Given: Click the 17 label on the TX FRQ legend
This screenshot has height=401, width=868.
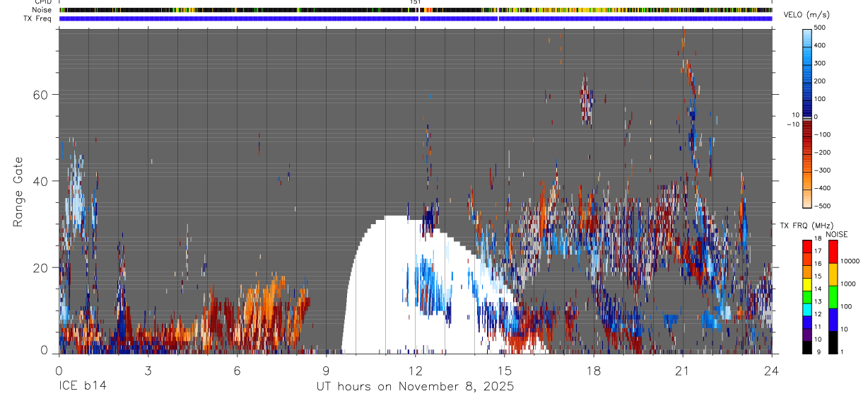Looking at the screenshot, I should click(x=816, y=251).
